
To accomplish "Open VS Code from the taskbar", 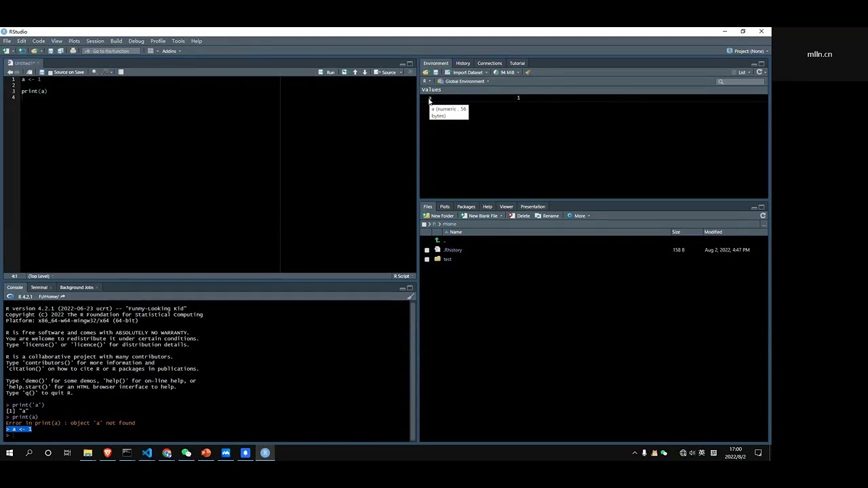I will (147, 453).
